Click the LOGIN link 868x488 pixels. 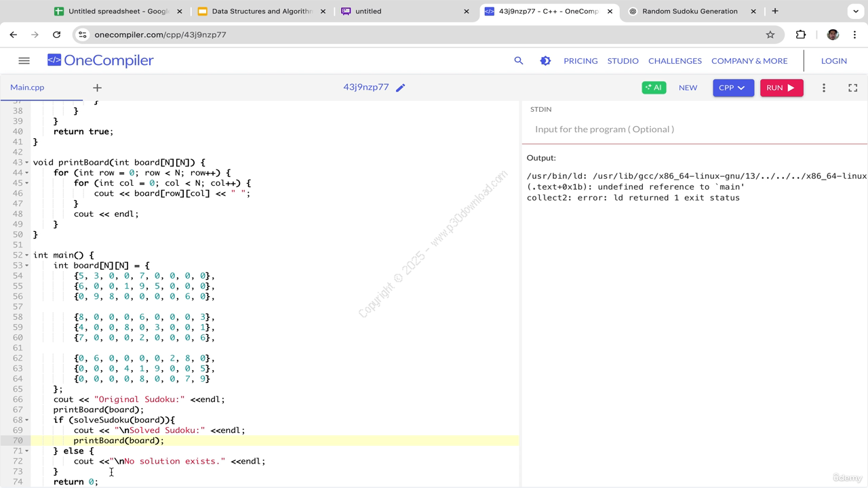(833, 60)
